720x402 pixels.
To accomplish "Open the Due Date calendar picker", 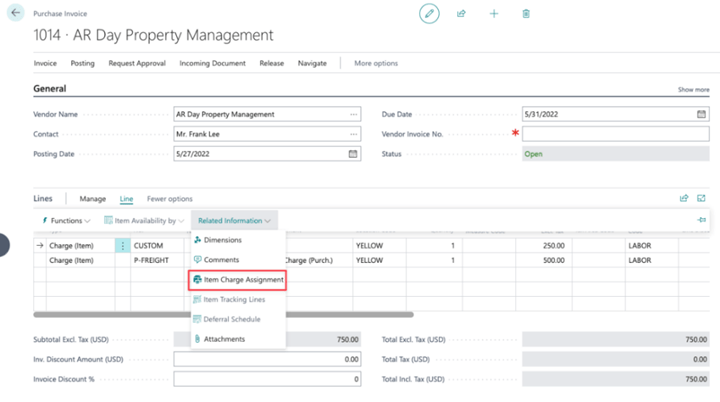I will click(x=702, y=115).
